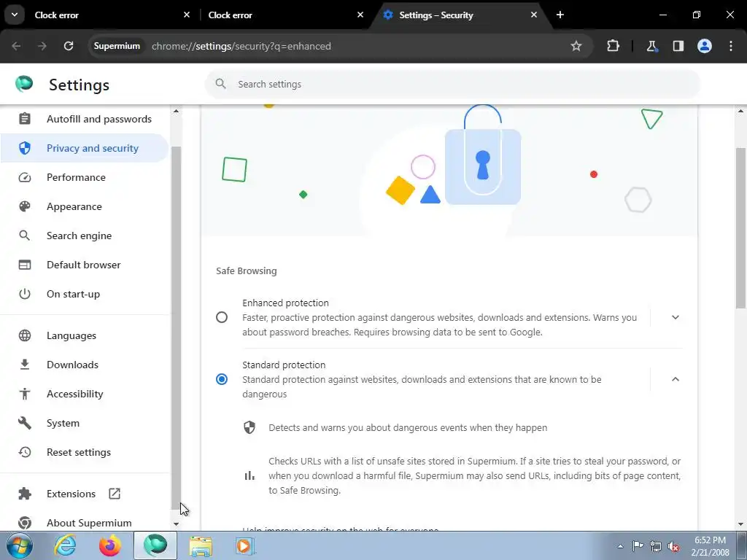Click the search magnifier in Search settings
This screenshot has height=560, width=747.
[220, 84]
